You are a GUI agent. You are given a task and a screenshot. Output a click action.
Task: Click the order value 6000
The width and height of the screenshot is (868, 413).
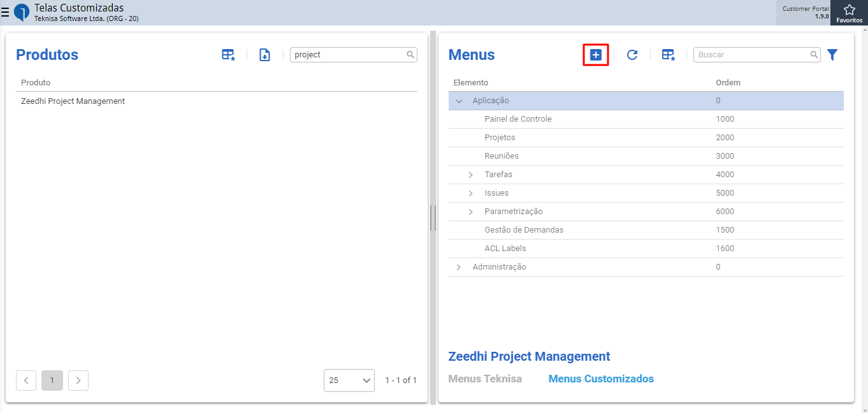point(725,212)
